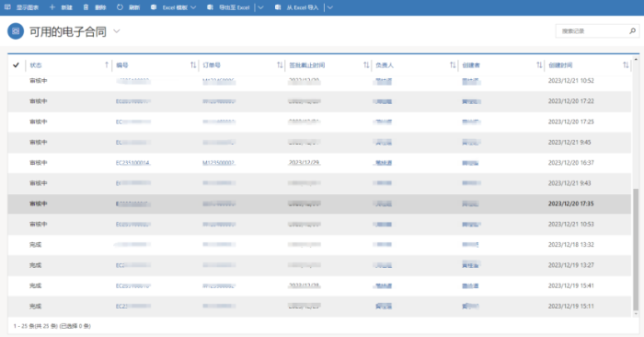Click created time 2023/12/18 13:32

tap(571, 245)
